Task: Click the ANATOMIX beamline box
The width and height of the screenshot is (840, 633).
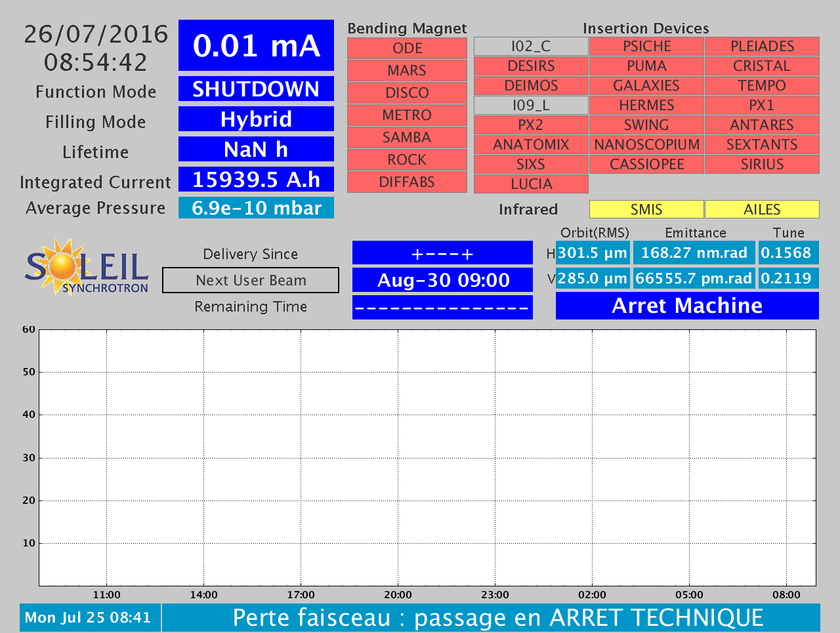Action: tap(531, 145)
